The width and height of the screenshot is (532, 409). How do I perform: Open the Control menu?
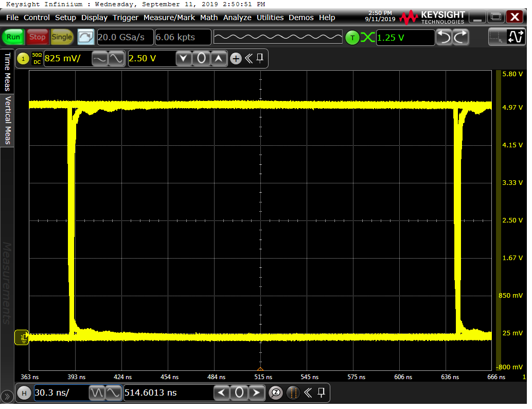[x=37, y=18]
